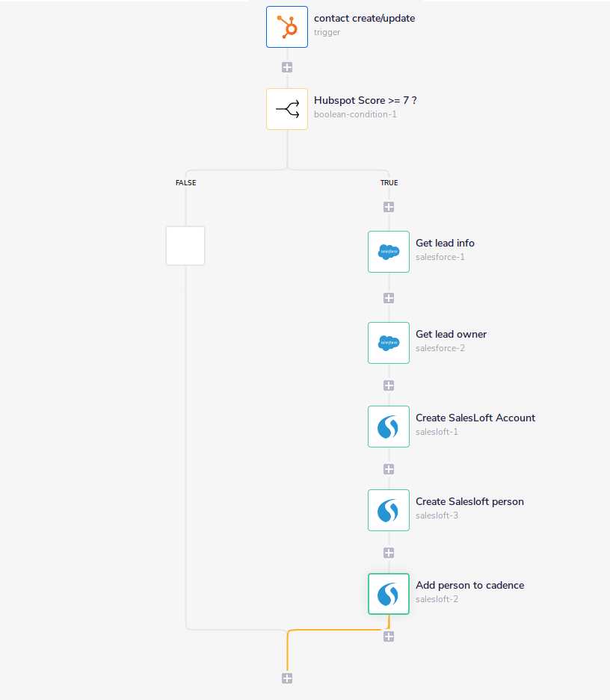Add a step before Add person to cadence
The image size is (610, 700).
pyautogui.click(x=388, y=553)
